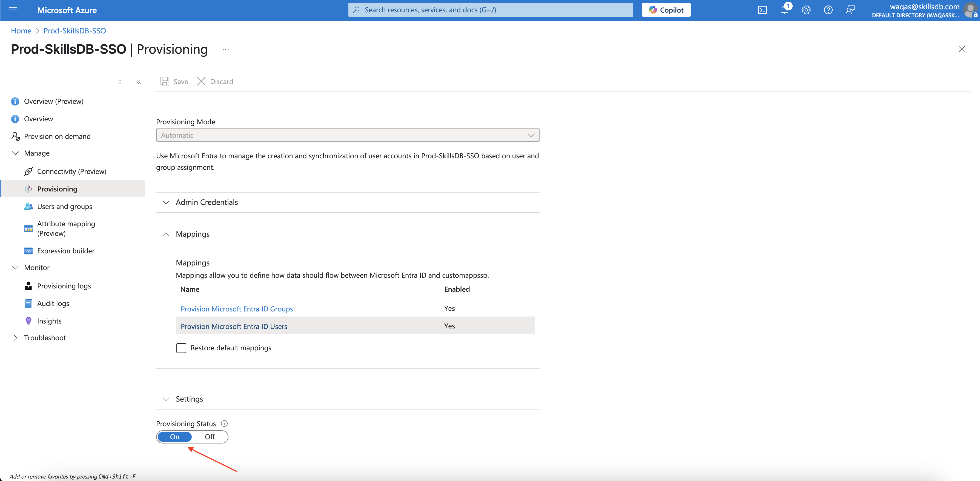Set Provisioning Status to On
The image size is (980, 481).
[175, 437]
